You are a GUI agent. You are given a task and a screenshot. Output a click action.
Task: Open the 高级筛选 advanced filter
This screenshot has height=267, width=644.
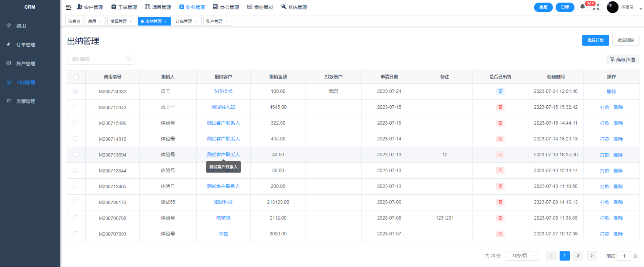pyautogui.click(x=622, y=59)
